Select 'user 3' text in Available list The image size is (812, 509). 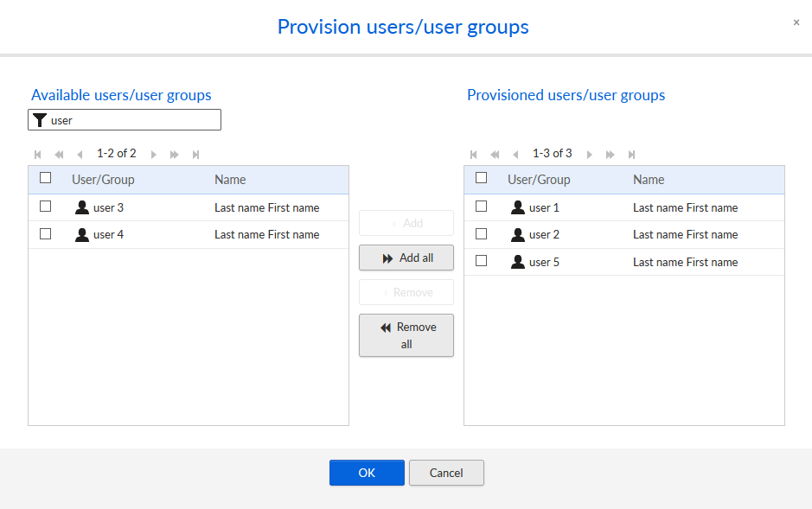click(x=108, y=208)
